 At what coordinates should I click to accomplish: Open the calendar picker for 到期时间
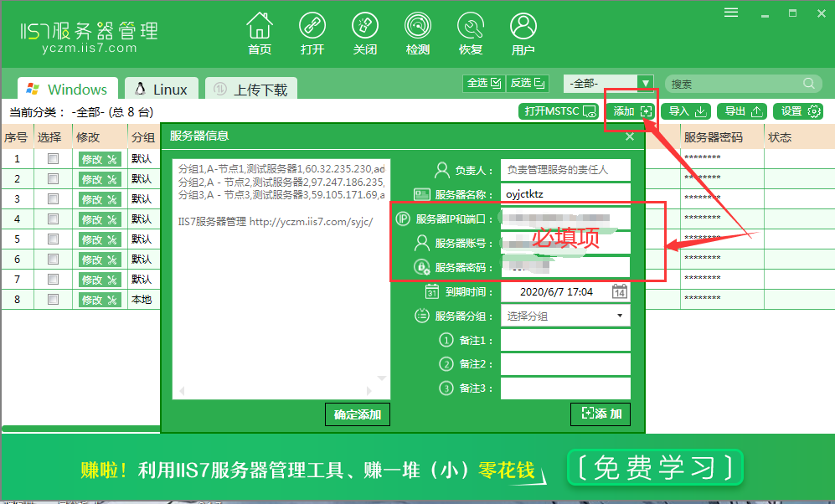point(619,291)
